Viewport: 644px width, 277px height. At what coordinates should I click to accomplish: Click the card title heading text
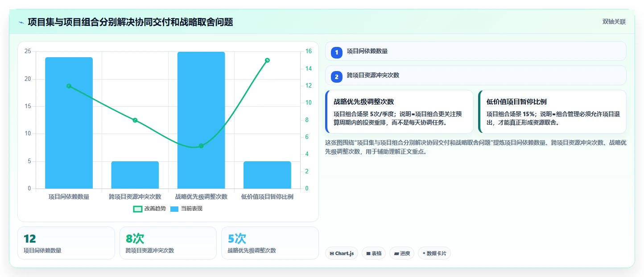(130, 22)
